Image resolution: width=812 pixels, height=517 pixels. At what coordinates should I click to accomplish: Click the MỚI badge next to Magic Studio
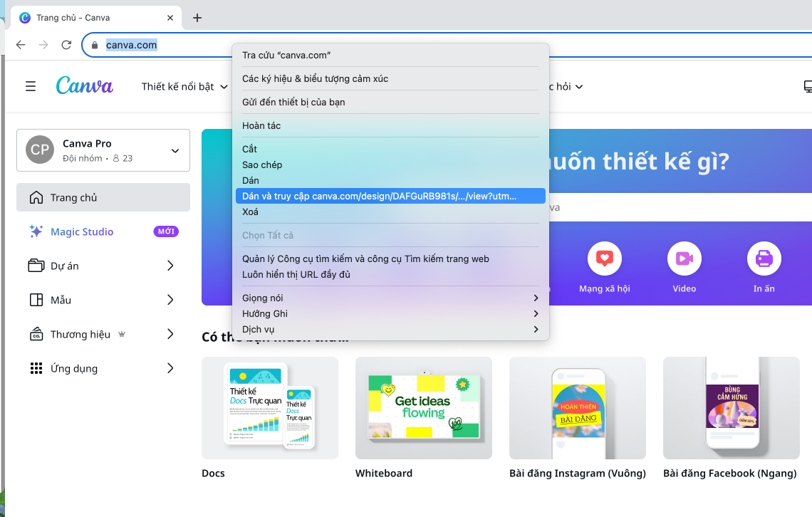tap(166, 231)
